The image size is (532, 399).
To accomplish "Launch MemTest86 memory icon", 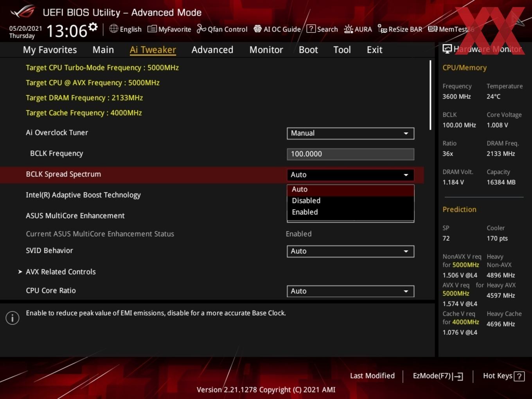I will coord(433,29).
